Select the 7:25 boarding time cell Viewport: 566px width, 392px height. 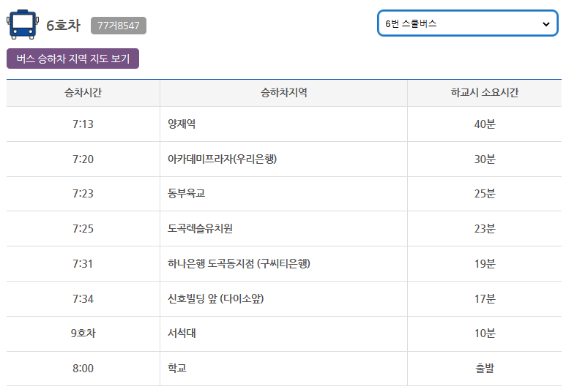[x=83, y=229]
